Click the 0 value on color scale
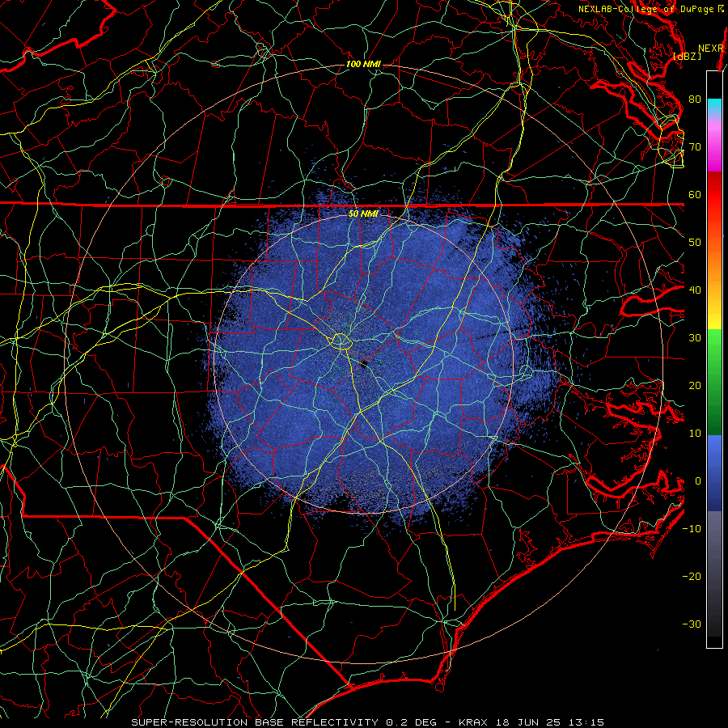Image resolution: width=728 pixels, height=728 pixels. point(697,481)
